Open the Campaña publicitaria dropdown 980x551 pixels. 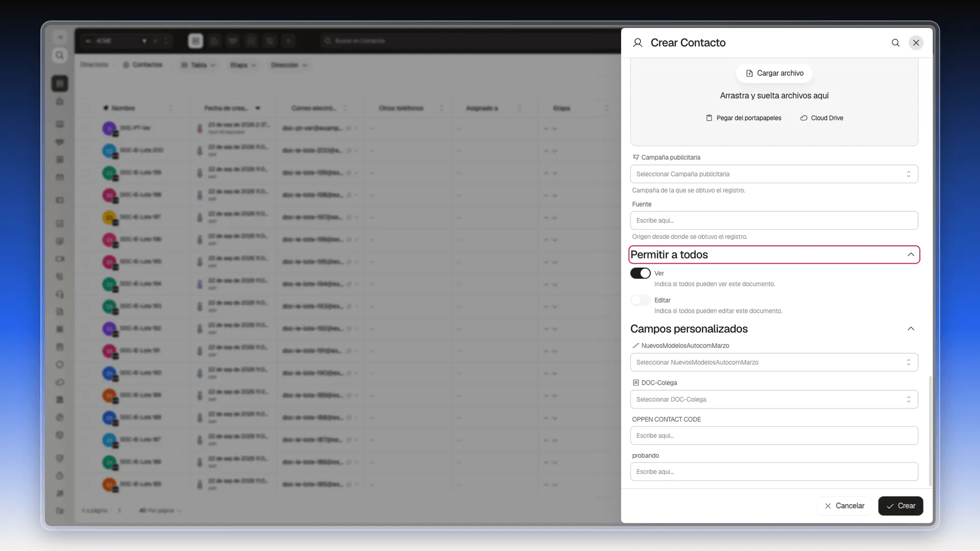coord(774,174)
